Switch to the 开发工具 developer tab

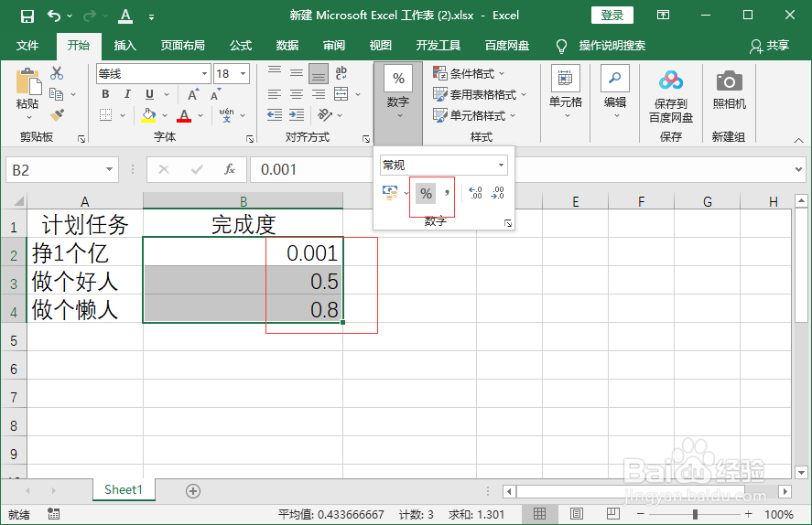[438, 46]
